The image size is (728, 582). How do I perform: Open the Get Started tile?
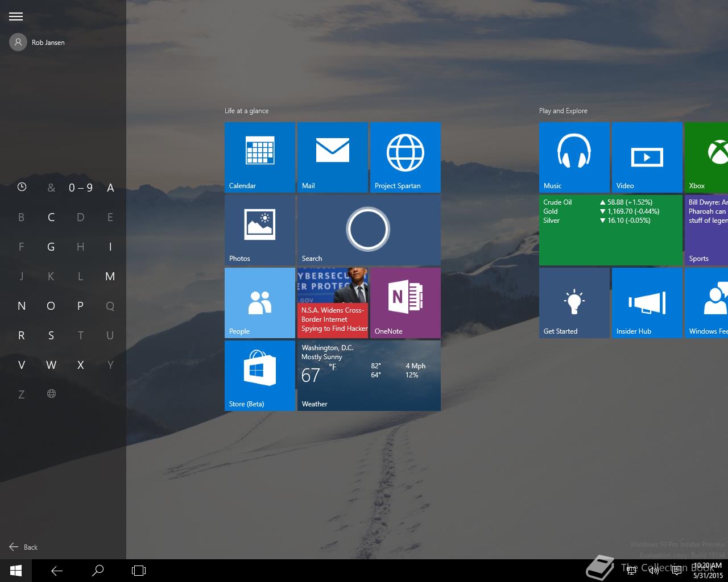(x=574, y=303)
